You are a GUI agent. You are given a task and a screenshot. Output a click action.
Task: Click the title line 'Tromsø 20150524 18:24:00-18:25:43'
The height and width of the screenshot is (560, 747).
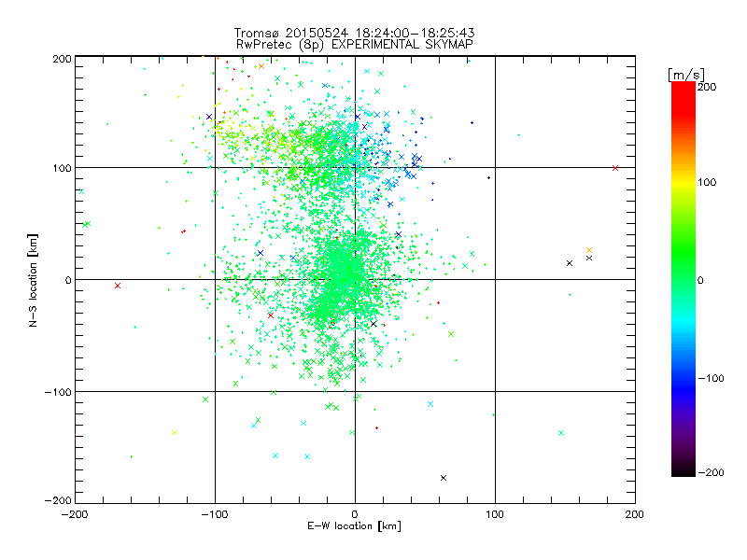click(x=354, y=33)
